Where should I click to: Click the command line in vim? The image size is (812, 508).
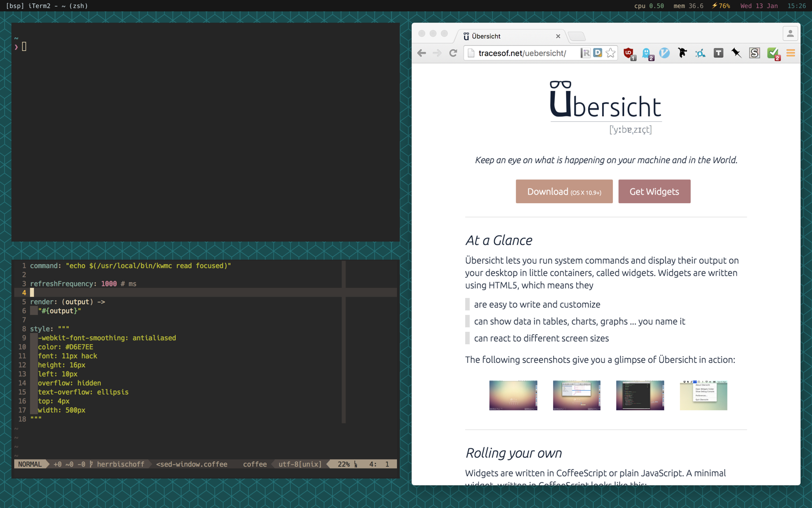pos(130,265)
